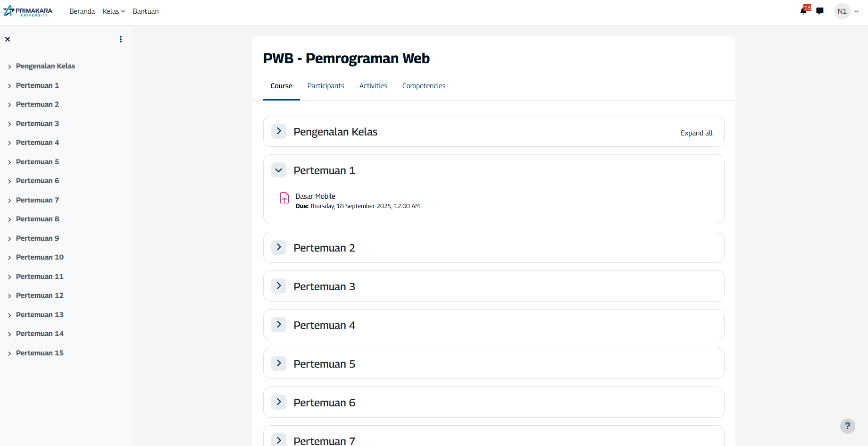
Task: Click the Dasar Mobile assignment icon
Action: (x=284, y=198)
